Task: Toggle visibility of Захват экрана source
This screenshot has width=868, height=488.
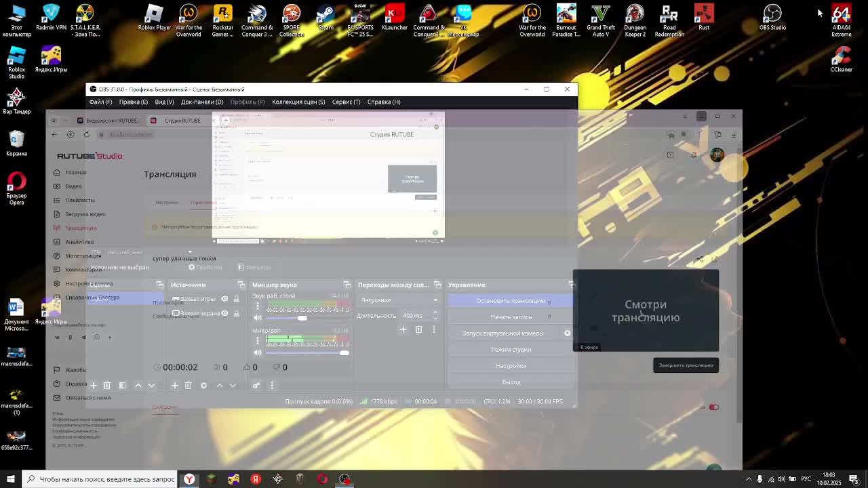Action: point(224,313)
